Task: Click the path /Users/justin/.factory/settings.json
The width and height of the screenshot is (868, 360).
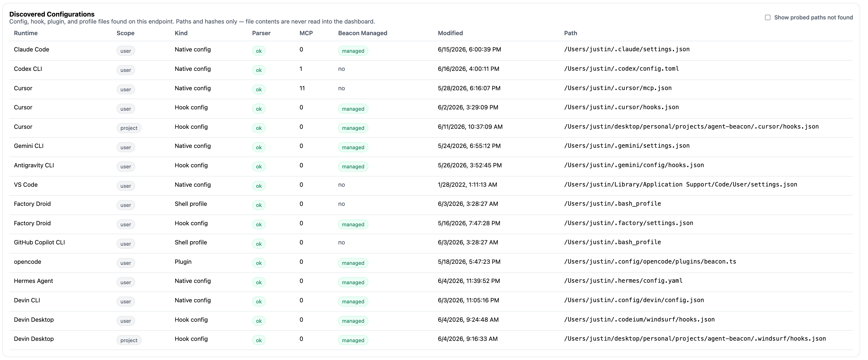Action: tap(628, 223)
